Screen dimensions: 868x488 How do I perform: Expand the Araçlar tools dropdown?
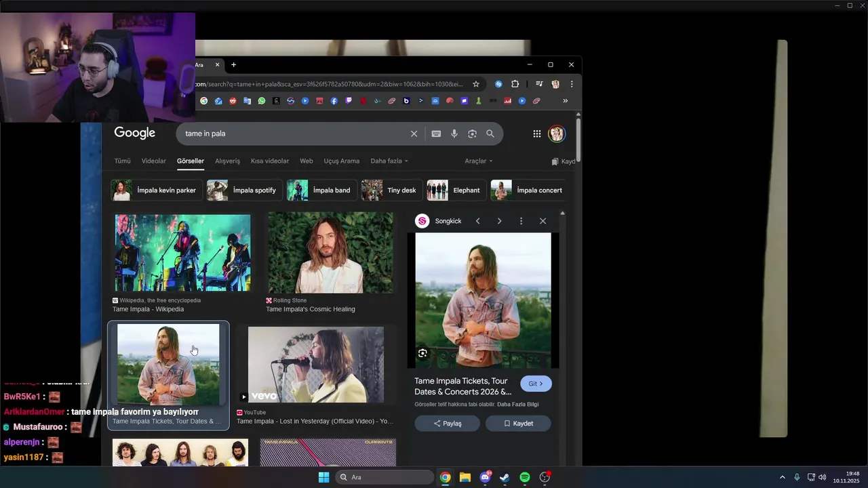coord(479,161)
